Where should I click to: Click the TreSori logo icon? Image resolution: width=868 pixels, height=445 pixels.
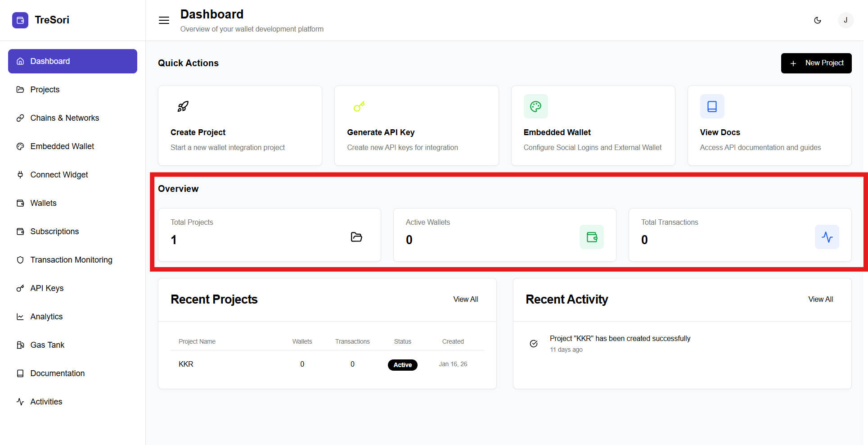click(x=20, y=20)
